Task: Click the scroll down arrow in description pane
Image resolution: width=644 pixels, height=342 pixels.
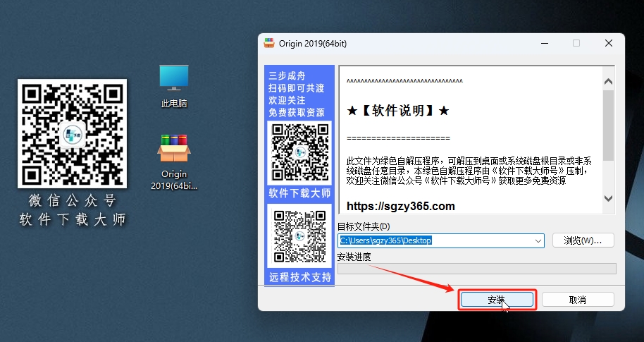Action: click(x=609, y=199)
